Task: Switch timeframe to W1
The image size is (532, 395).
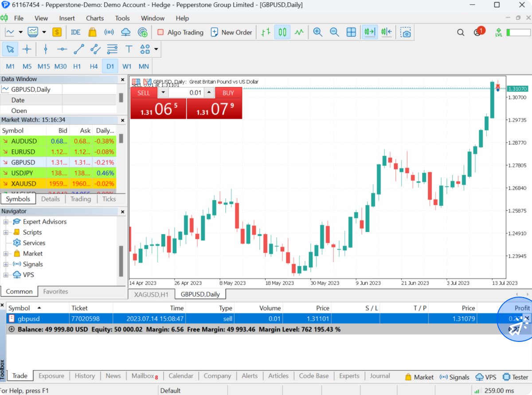Action: [127, 66]
